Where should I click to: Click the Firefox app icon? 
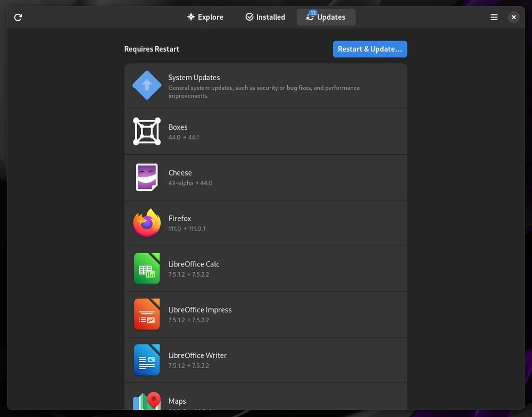(x=147, y=223)
